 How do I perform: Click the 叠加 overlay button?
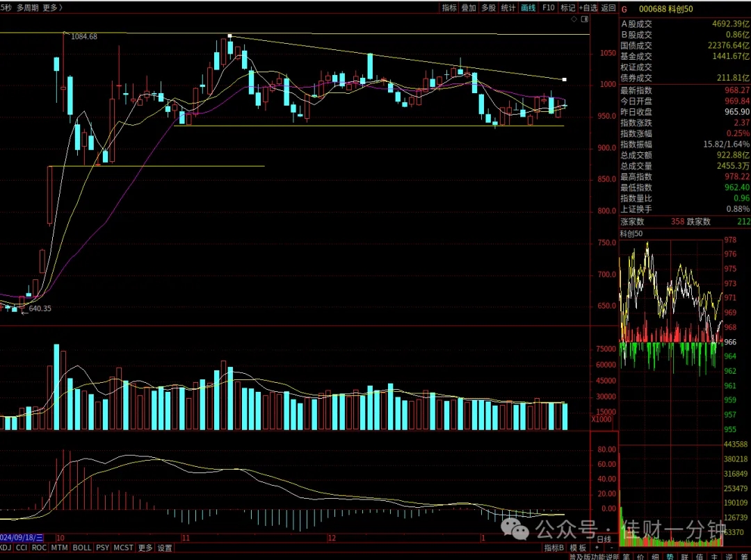469,8
